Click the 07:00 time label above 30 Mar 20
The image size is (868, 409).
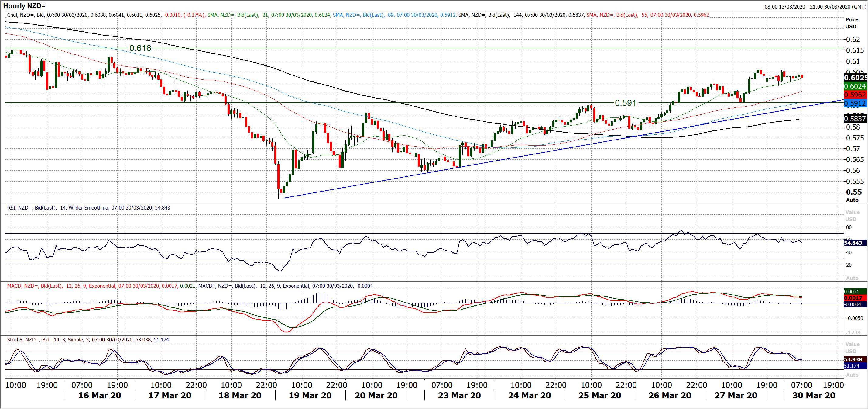click(x=802, y=385)
